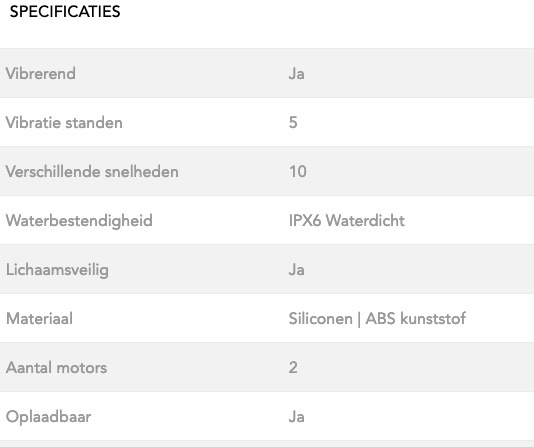Click the Ja value for Lichaamsveilig

point(297,270)
